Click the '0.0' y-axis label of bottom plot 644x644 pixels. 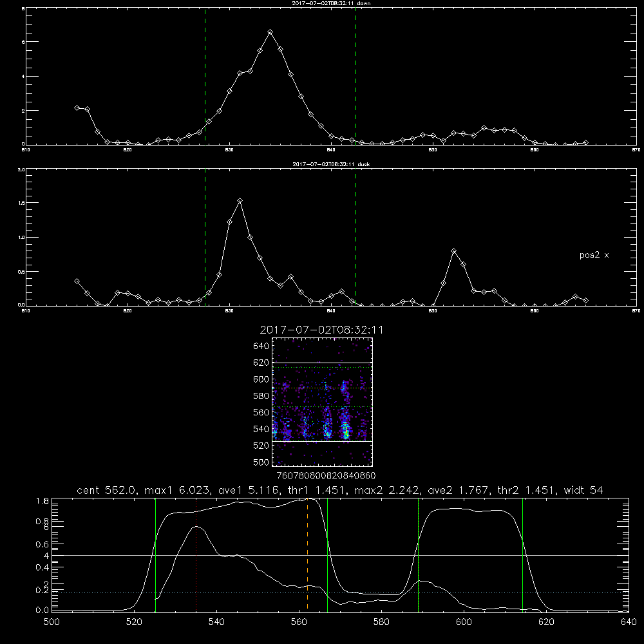(x=43, y=611)
